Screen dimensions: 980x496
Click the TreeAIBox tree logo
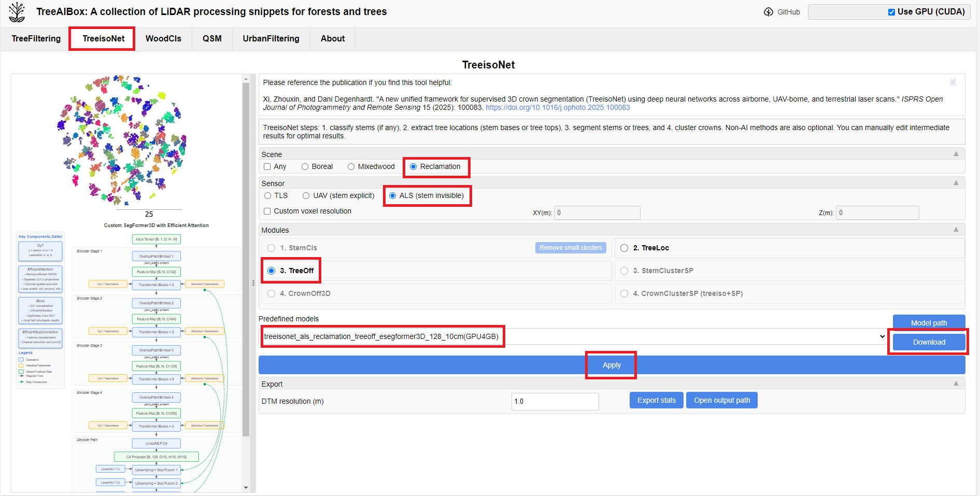17,12
